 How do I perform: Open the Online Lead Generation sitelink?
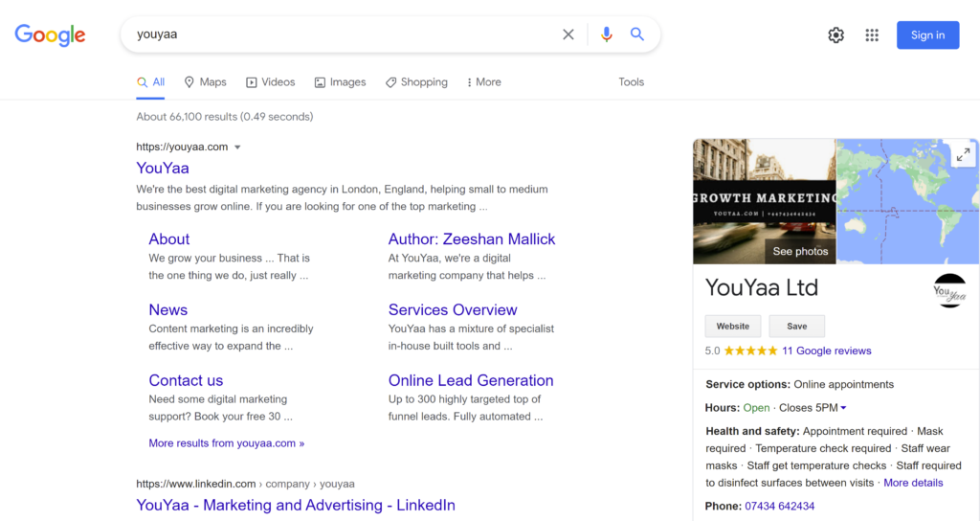[471, 380]
